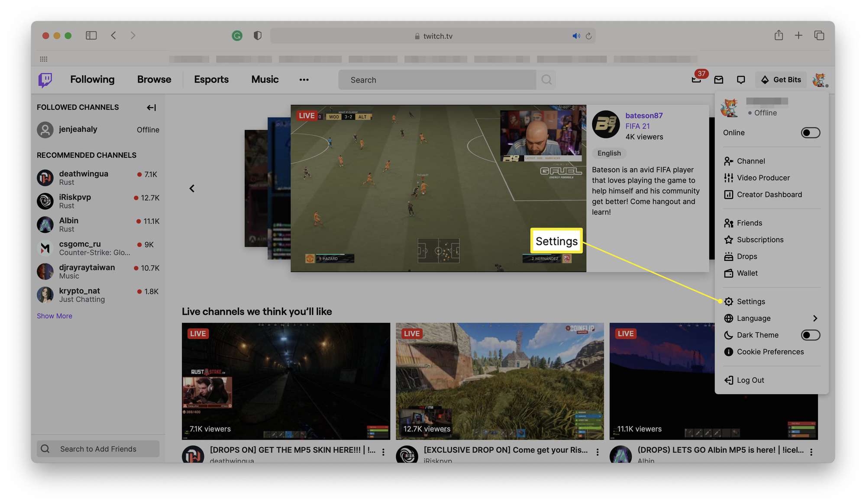
Task: Click the English tag
Action: click(x=609, y=153)
